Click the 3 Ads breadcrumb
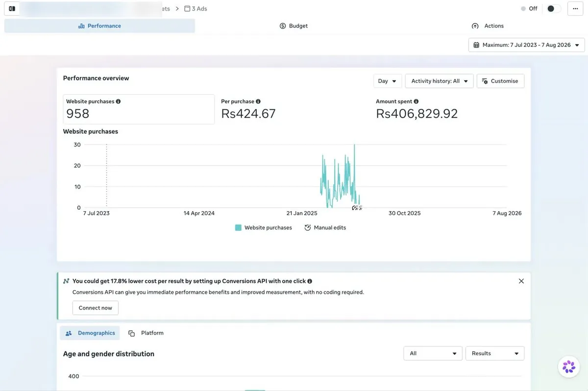The width and height of the screenshot is (588, 391). (x=196, y=9)
